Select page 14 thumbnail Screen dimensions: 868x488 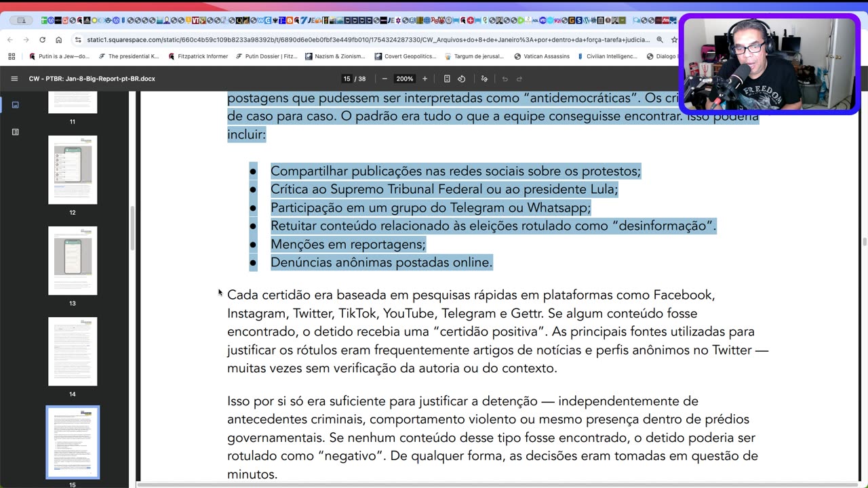tap(73, 351)
